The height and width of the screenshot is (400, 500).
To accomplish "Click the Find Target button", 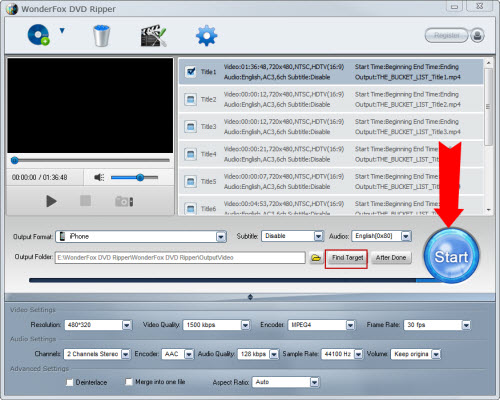I will 347,258.
